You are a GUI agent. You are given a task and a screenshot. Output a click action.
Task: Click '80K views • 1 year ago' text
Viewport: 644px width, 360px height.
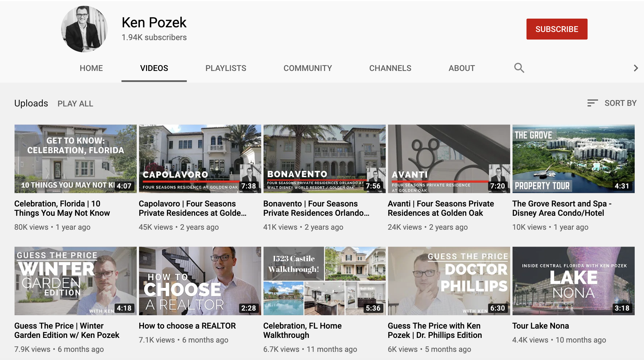tap(52, 227)
